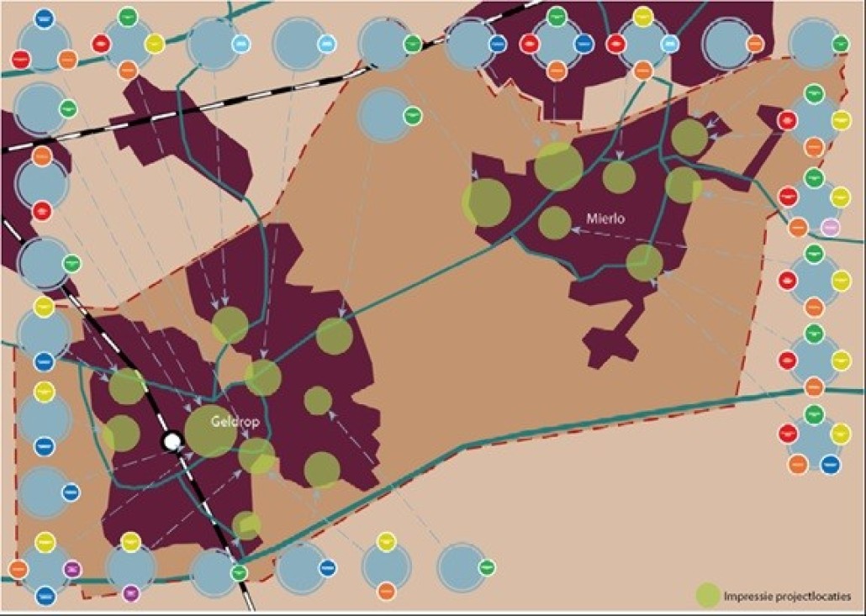Click the dark blue icon in bottom-right cluster

(x=830, y=463)
